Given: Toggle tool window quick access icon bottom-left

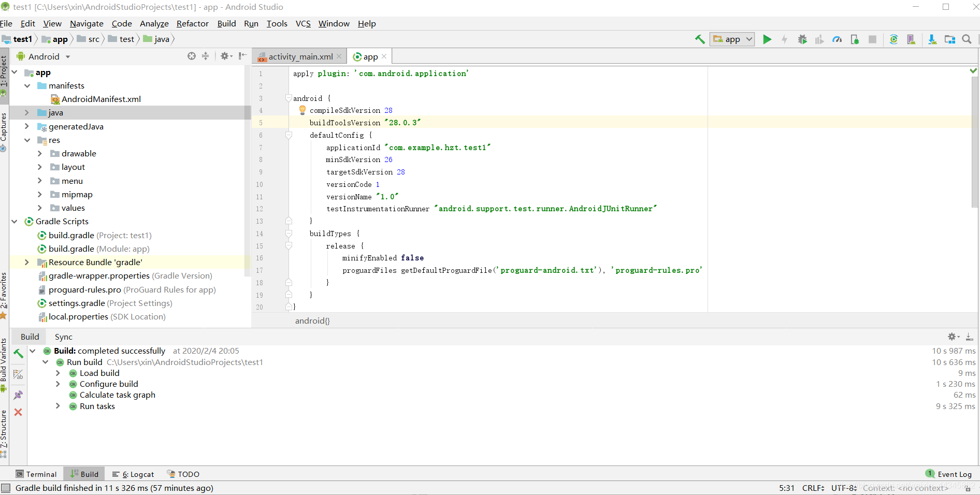Looking at the screenshot, I should point(6,488).
